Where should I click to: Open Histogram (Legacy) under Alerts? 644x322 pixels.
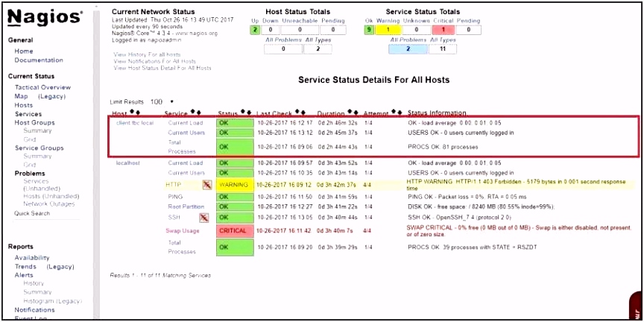coord(53,301)
